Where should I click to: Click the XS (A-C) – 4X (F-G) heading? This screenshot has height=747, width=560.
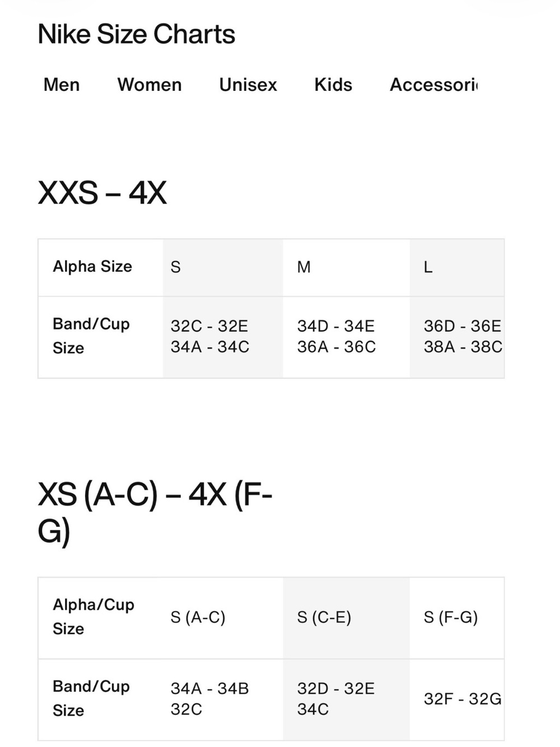tap(155, 512)
